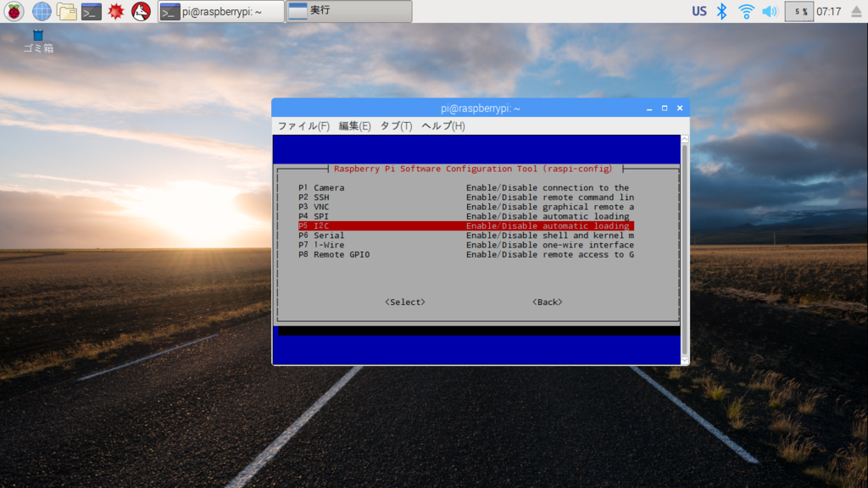Select the P2 SSH option

point(466,197)
